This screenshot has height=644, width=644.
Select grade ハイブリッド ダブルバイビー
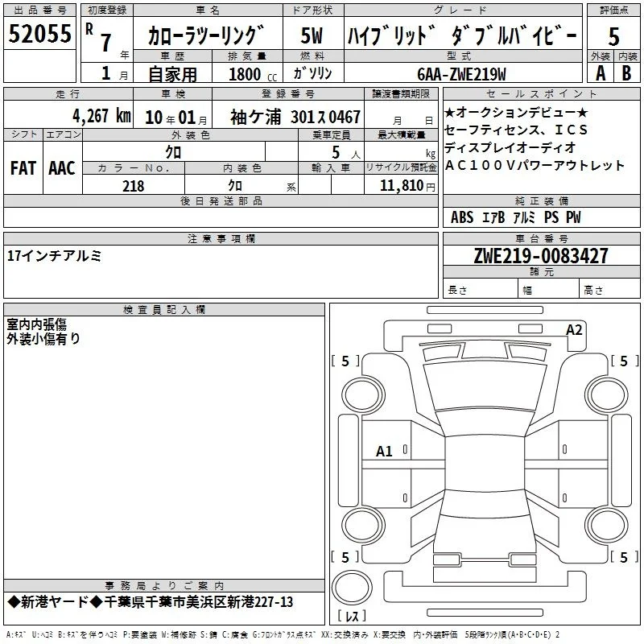(x=462, y=35)
